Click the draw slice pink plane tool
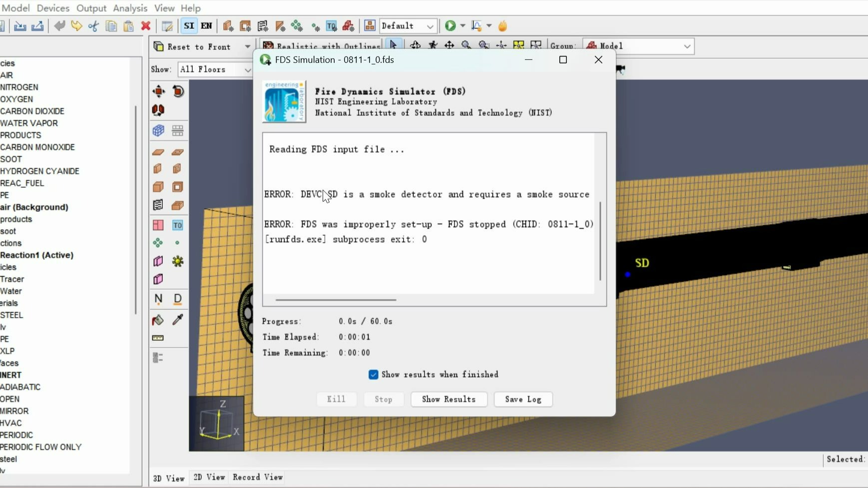The width and height of the screenshot is (868, 488). click(x=158, y=261)
